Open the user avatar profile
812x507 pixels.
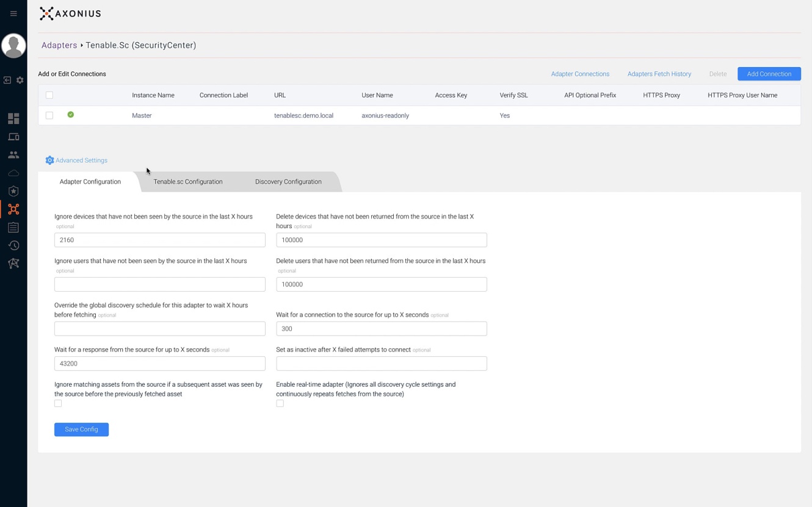tap(13, 46)
